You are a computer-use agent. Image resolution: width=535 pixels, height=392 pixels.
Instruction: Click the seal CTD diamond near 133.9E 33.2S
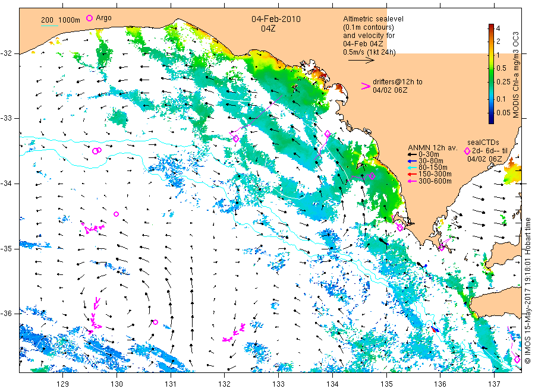click(328, 134)
